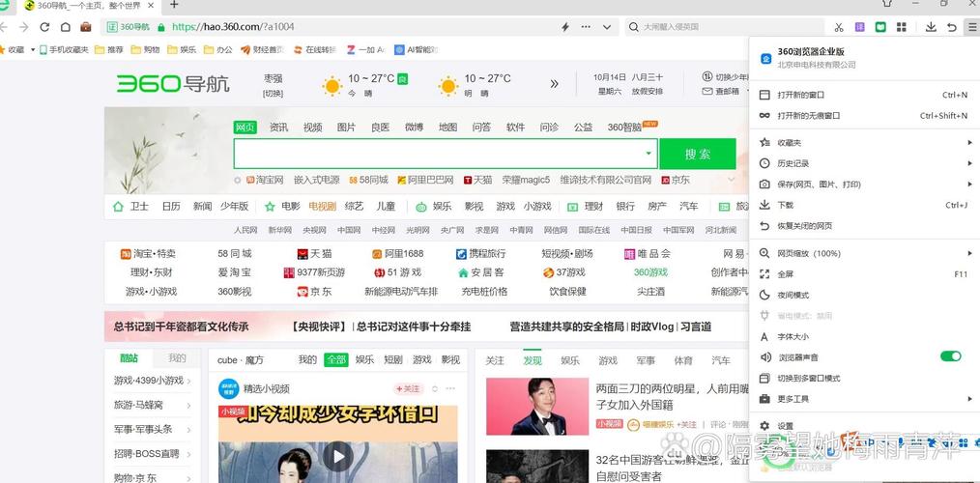
Task: Click the 关注 button for 精选小视频
Action: pos(408,388)
